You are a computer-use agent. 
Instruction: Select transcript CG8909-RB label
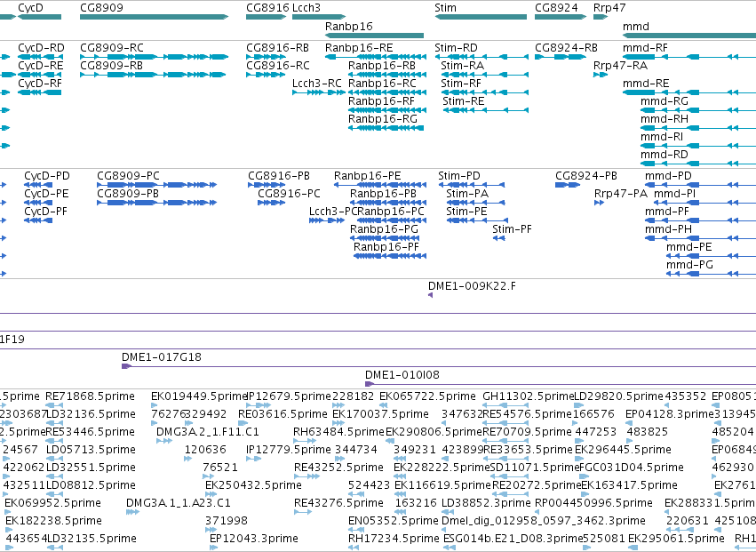[111, 65]
